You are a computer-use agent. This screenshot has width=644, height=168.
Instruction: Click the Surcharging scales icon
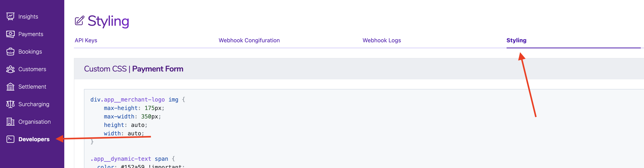10,104
